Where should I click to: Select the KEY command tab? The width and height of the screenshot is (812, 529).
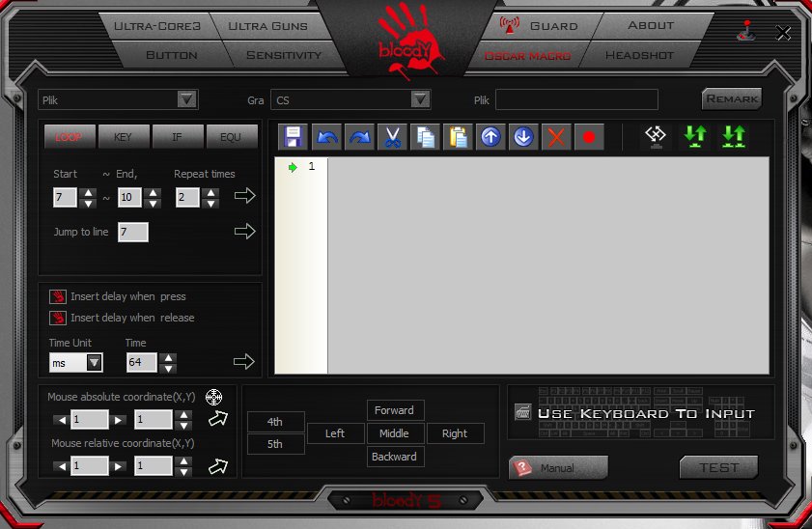click(x=124, y=137)
